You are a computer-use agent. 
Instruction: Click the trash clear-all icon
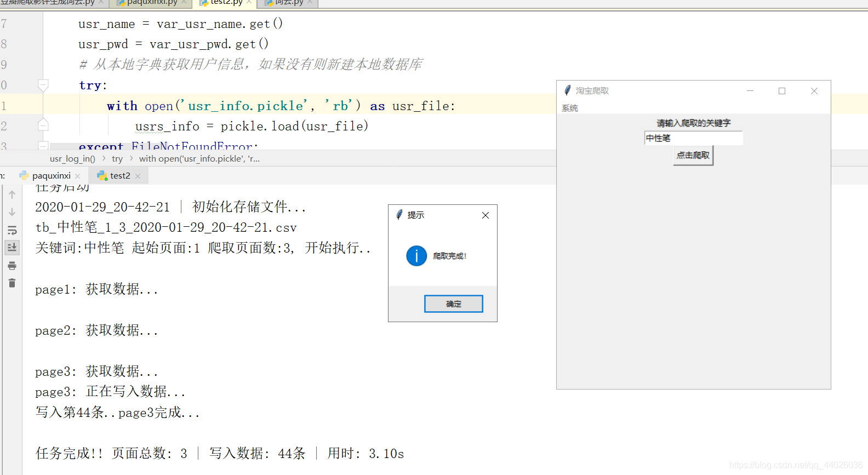[x=12, y=283]
